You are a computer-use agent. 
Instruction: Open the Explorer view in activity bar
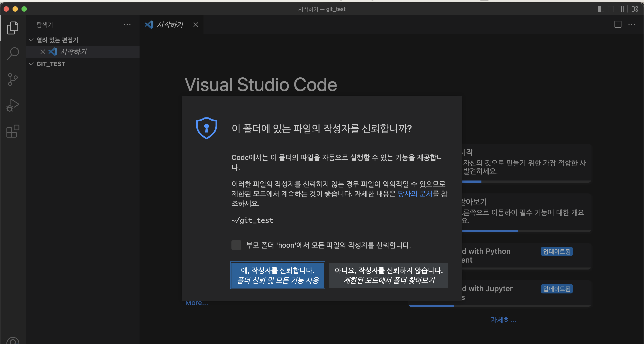[x=13, y=28]
